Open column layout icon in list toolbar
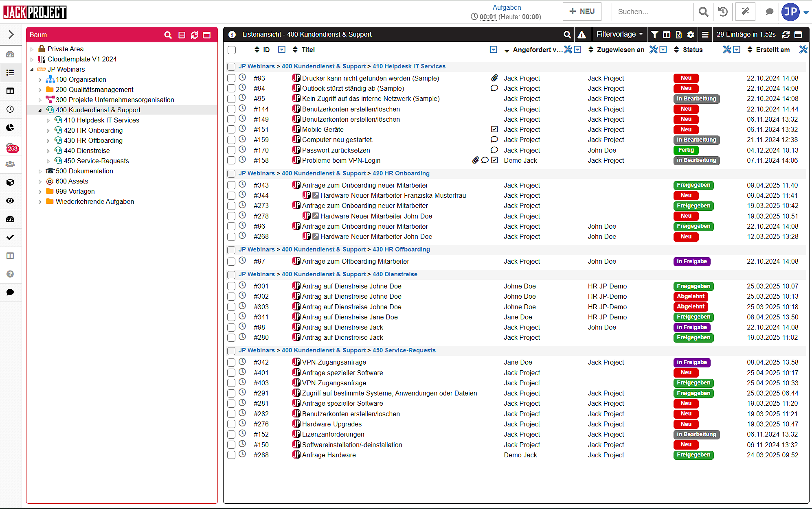812x509 pixels. (667, 35)
